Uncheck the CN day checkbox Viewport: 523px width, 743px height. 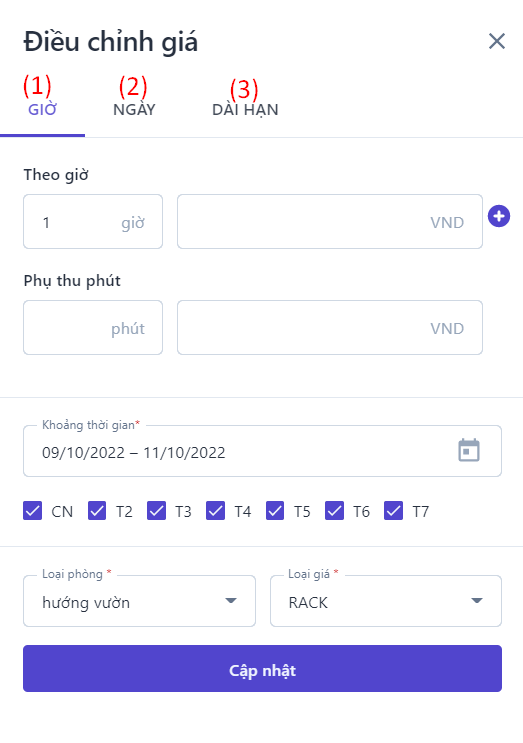pos(33,511)
